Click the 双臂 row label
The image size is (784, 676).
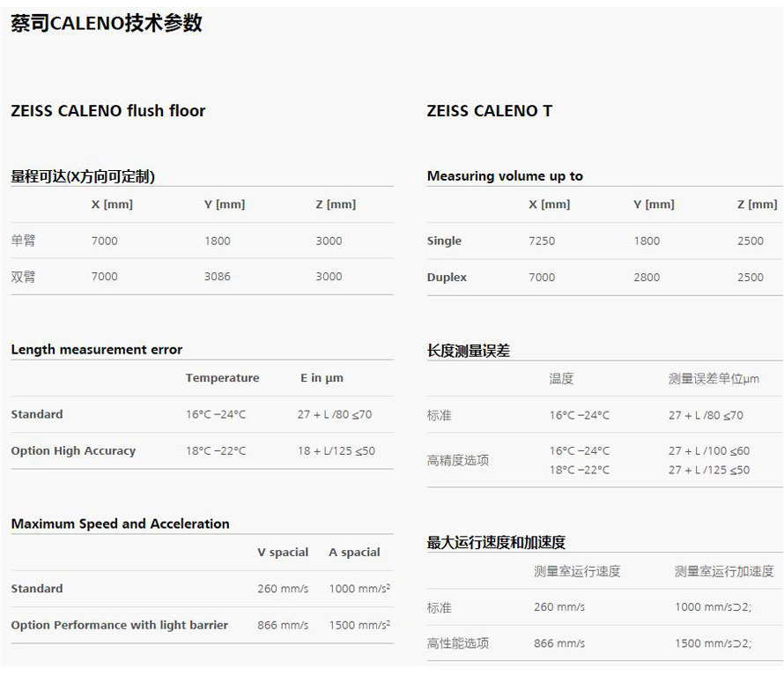coord(23,277)
